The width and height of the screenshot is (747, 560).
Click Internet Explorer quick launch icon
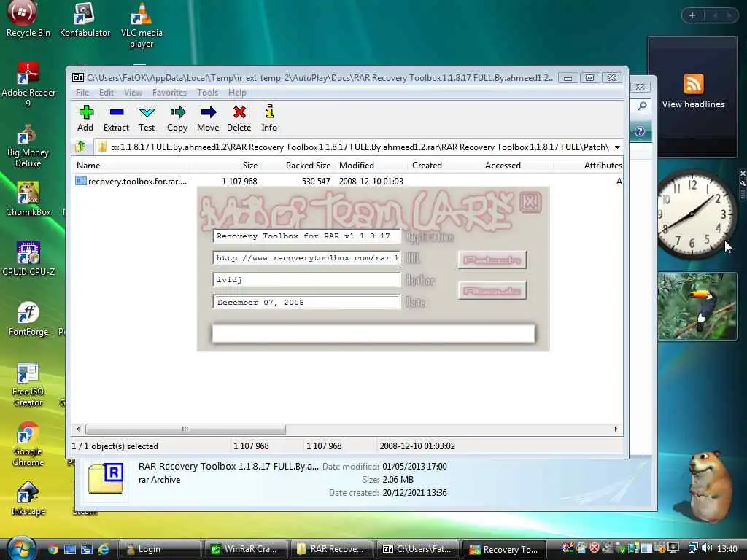(x=104, y=550)
